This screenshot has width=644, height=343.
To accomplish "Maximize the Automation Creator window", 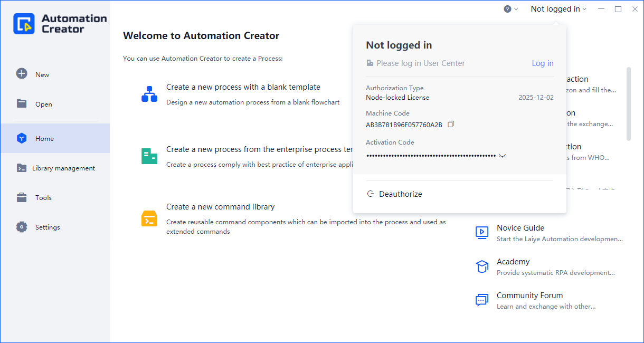I will click(618, 9).
